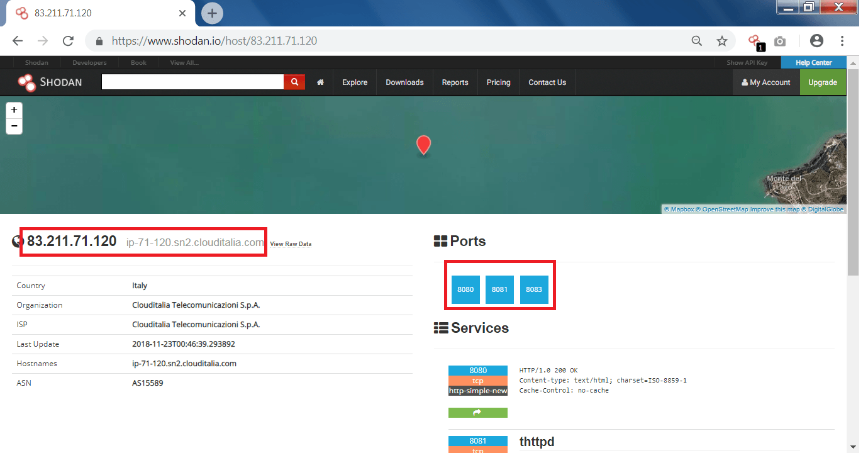Screen dimensions: 868x453
Task: Open the Shodan browser extension icon
Action: [x=755, y=42]
